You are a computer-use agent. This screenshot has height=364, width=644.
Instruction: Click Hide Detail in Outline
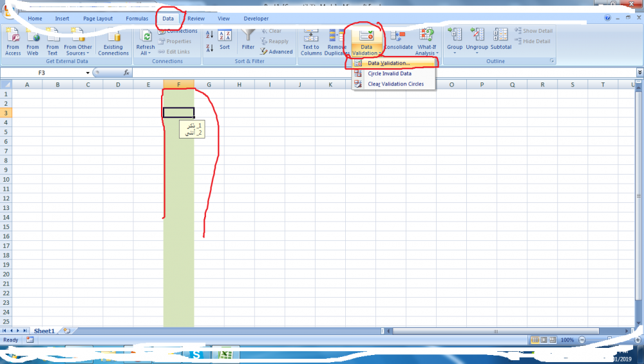tap(533, 41)
